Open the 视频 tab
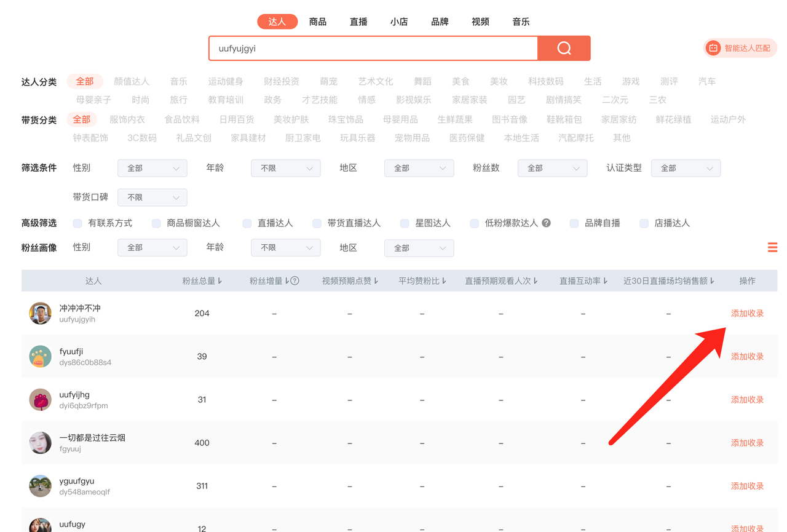This screenshot has height=532, width=787. pos(480,22)
